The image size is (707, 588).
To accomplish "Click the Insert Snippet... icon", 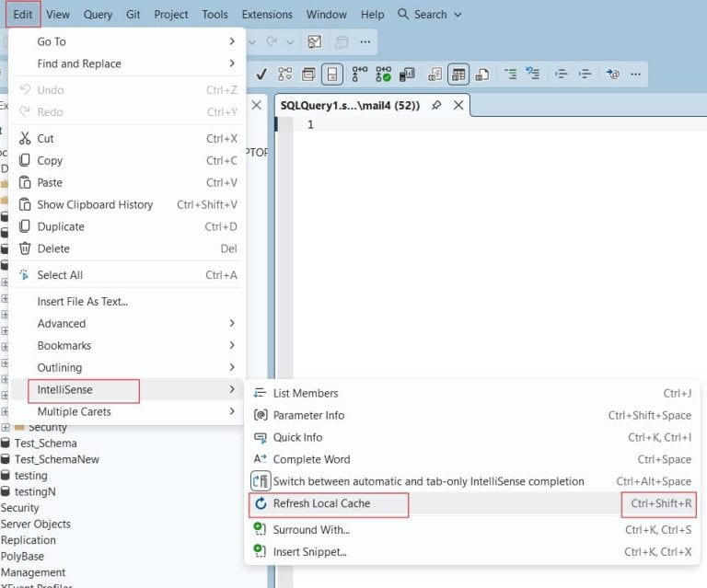I will click(261, 550).
